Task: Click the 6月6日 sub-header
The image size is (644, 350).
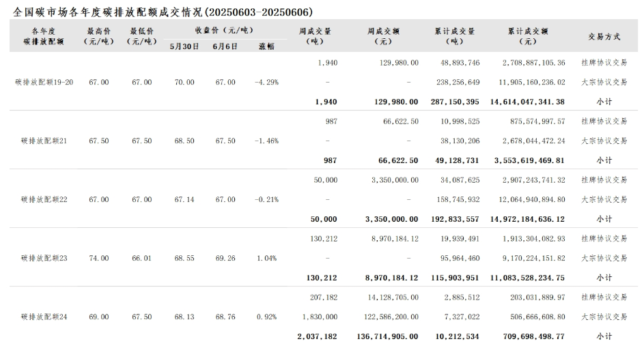Action: tap(225, 46)
